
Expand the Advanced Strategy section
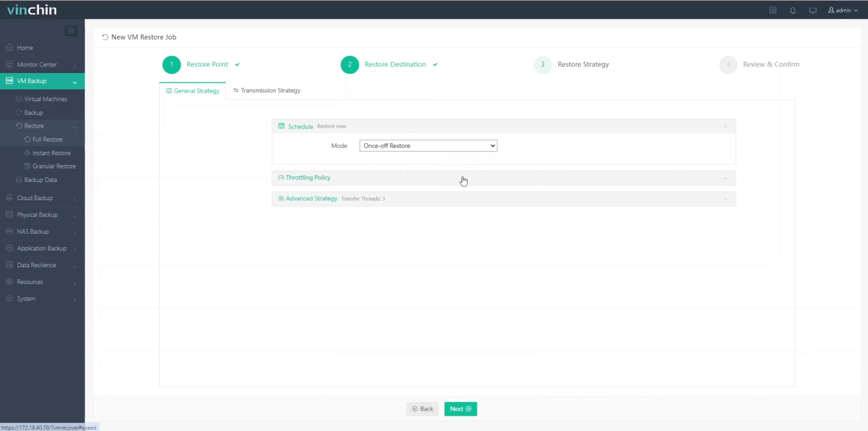[x=503, y=199]
